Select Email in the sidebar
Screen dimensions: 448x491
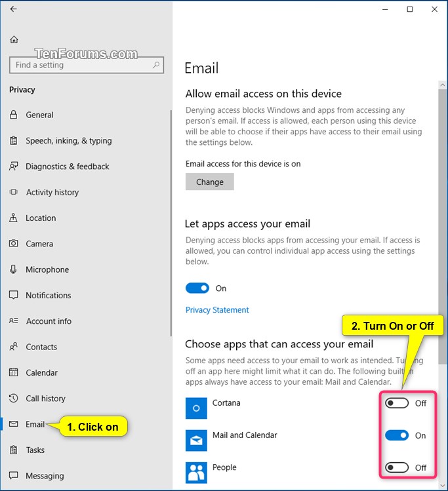pyautogui.click(x=35, y=424)
